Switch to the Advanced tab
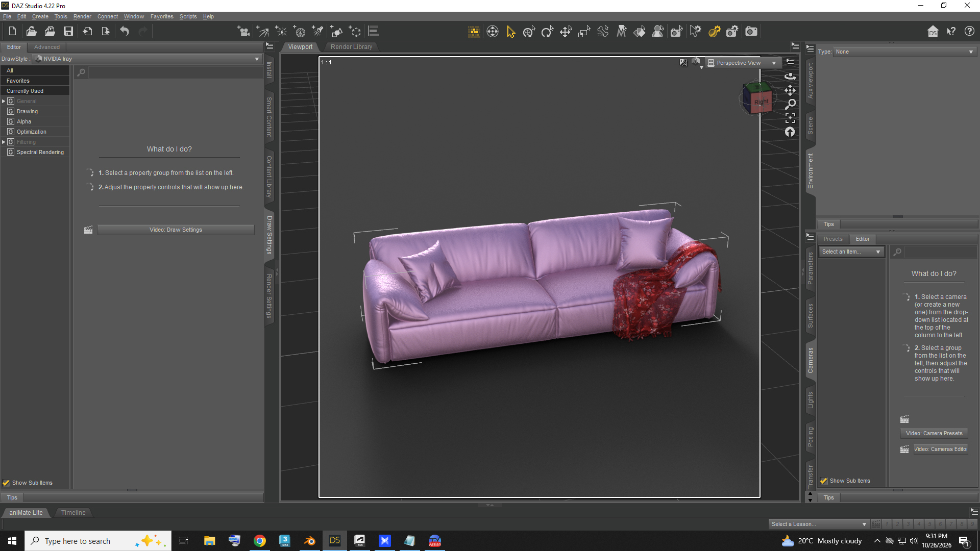 pos(47,47)
